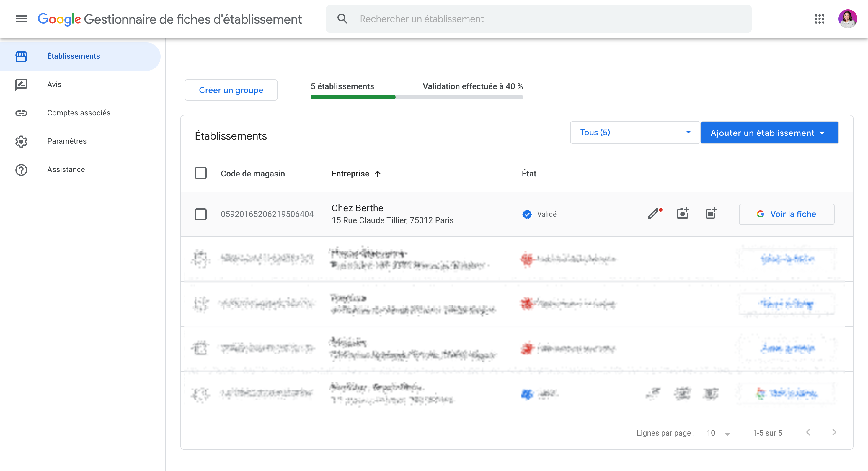The image size is (868, 471).
Task: Sort by the Entreprise column header
Action: tap(350, 174)
